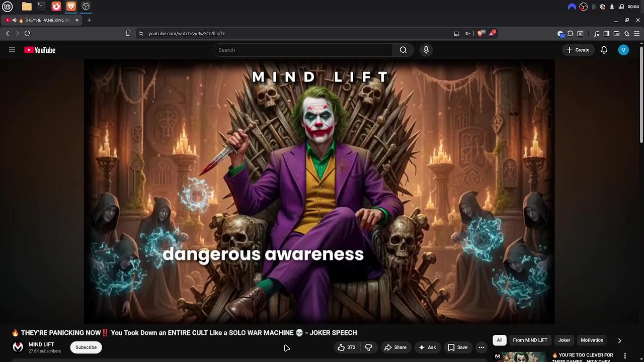Close the THEY'RE PANICKING tab
The height and width of the screenshot is (362, 644).
coord(76,20)
